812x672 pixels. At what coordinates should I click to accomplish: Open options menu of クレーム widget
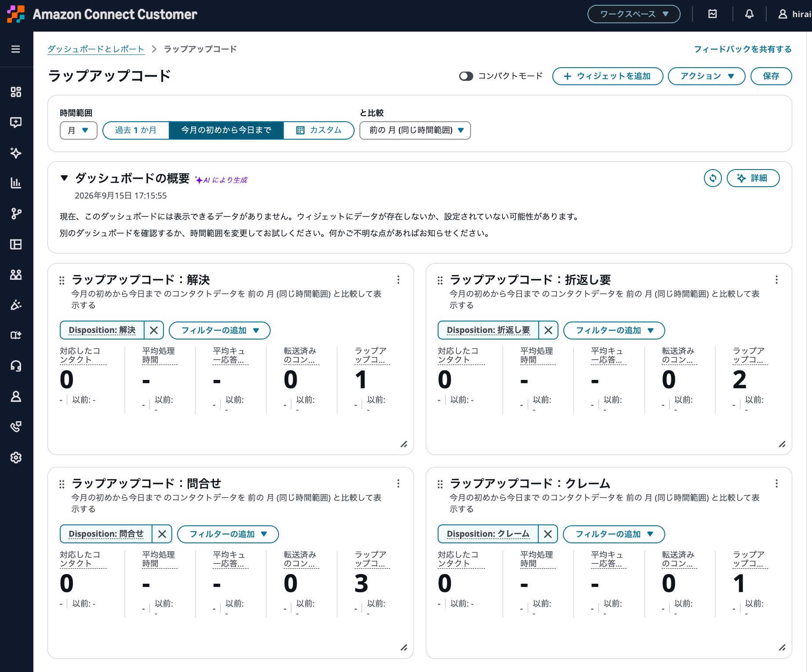pyautogui.click(x=776, y=484)
